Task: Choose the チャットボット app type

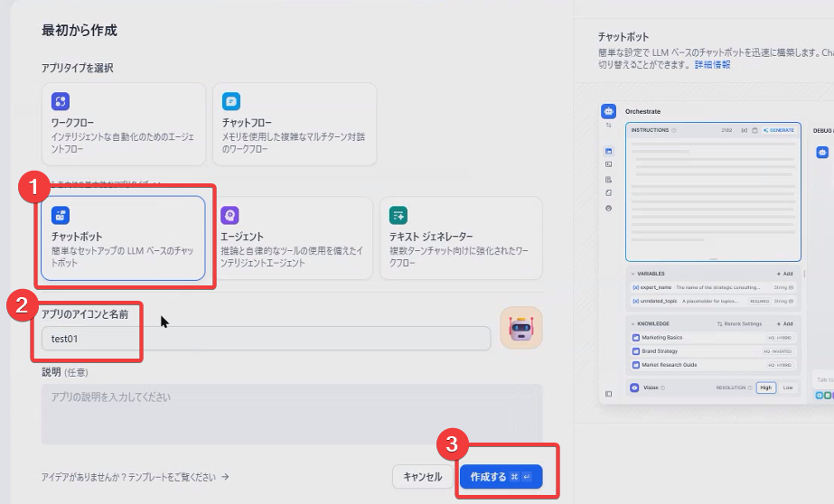Action: tap(123, 238)
